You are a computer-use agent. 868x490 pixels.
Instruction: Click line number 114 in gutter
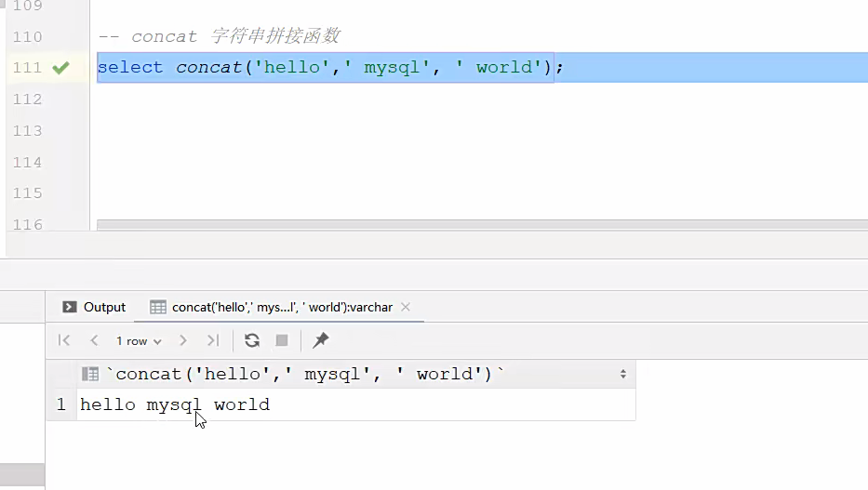coord(27,162)
